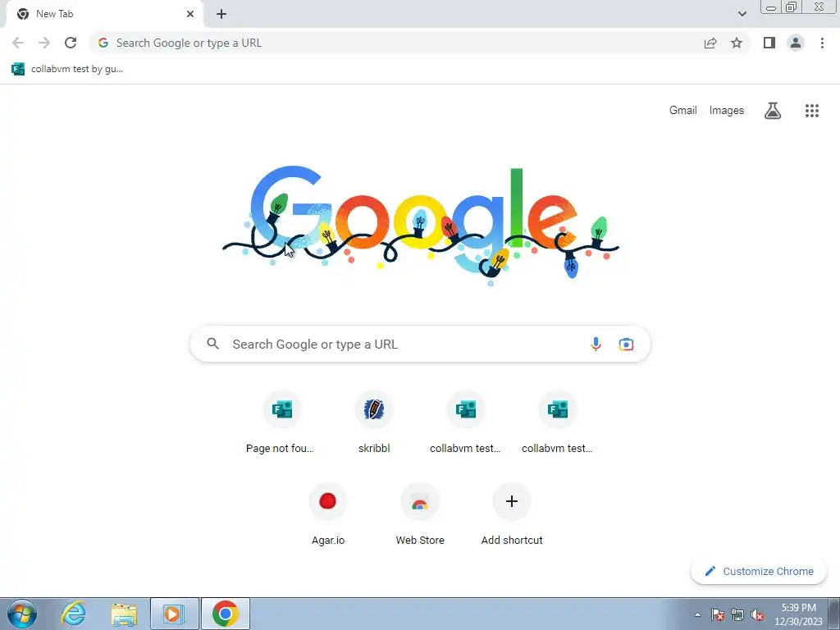840x630 pixels.
Task: Show hidden tray icons arrow
Action: [697, 614]
